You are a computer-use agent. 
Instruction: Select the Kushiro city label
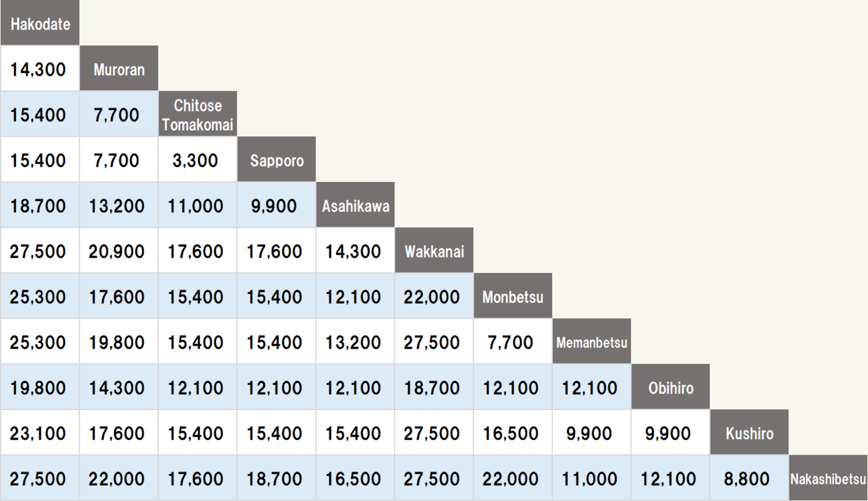coord(749,433)
